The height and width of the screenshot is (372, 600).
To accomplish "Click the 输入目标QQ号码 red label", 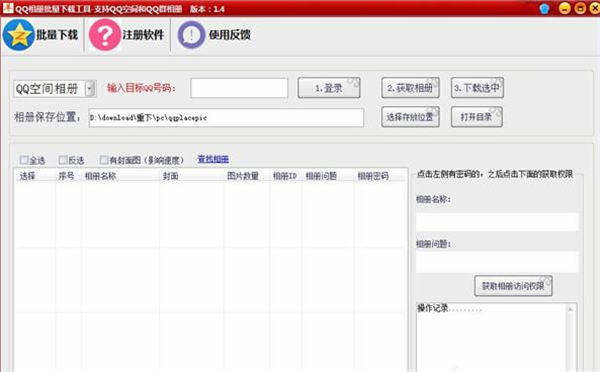I will coord(141,88).
